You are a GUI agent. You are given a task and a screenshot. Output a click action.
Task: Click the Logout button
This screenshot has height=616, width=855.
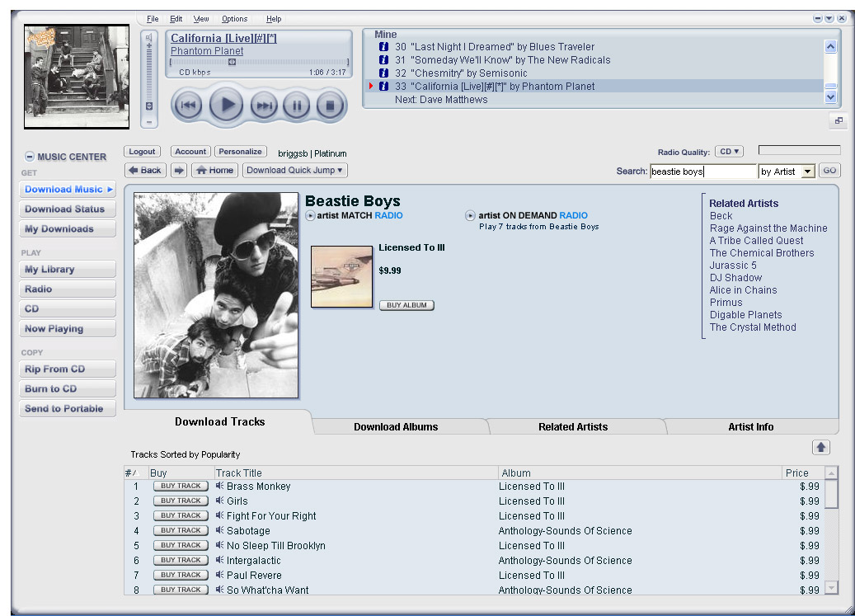pyautogui.click(x=142, y=152)
